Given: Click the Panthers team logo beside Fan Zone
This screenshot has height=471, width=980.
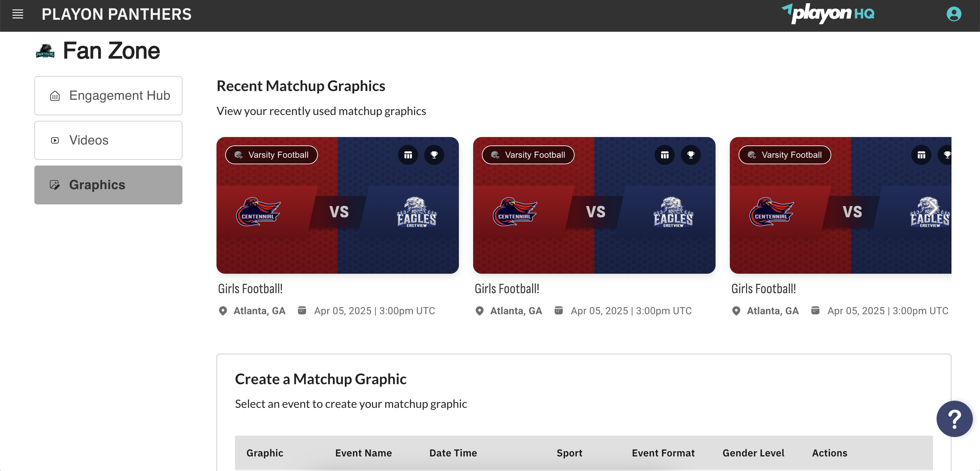Looking at the screenshot, I should pos(45,51).
